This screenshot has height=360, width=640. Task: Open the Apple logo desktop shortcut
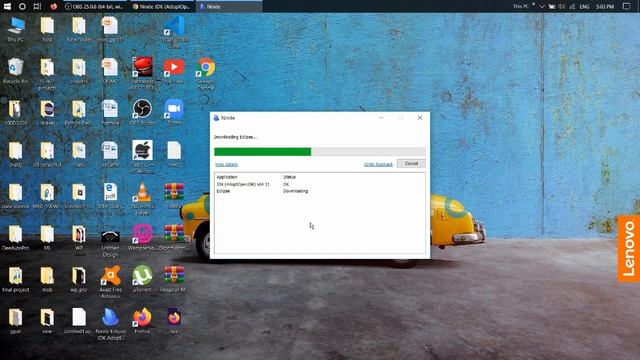pos(142,156)
